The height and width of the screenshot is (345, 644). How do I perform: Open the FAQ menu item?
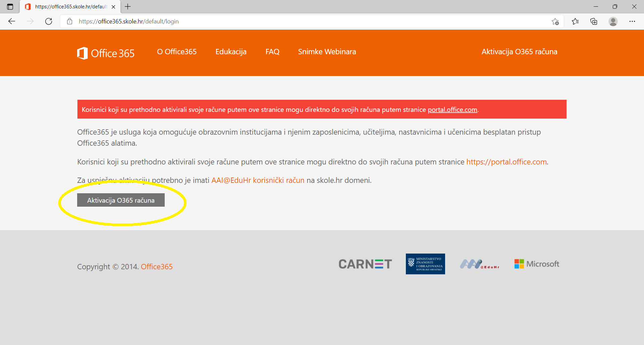(272, 52)
